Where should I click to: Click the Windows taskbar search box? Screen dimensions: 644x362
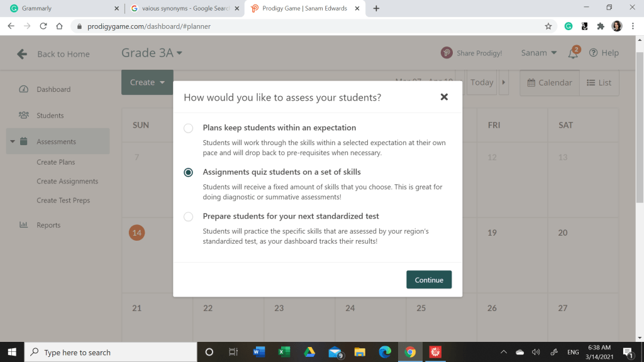point(111,352)
